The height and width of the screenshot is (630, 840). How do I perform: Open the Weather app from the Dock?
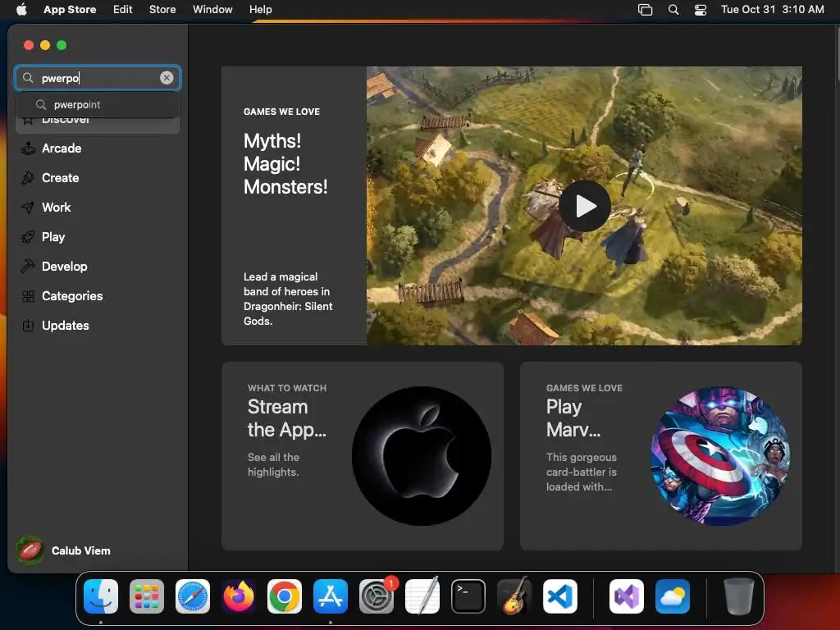(x=673, y=596)
